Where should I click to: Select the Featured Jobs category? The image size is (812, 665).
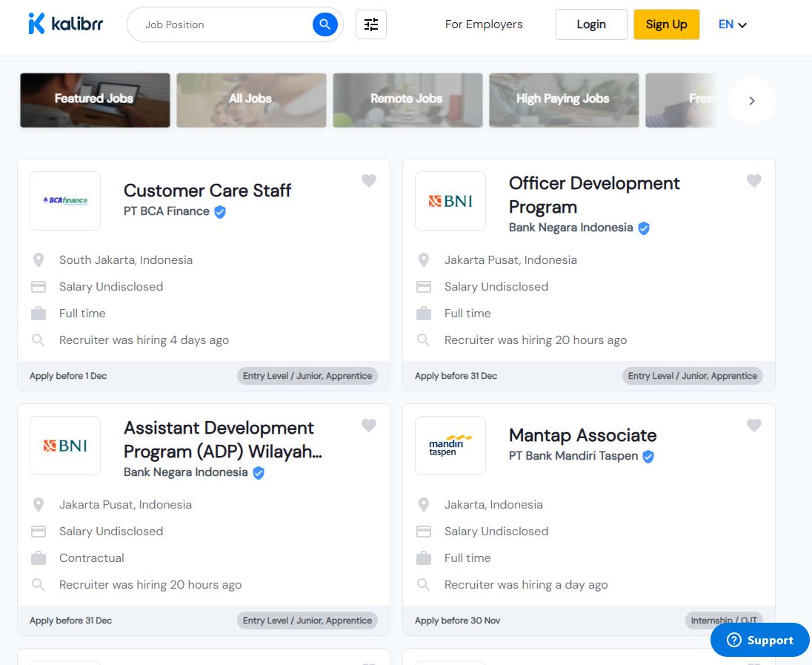95,100
